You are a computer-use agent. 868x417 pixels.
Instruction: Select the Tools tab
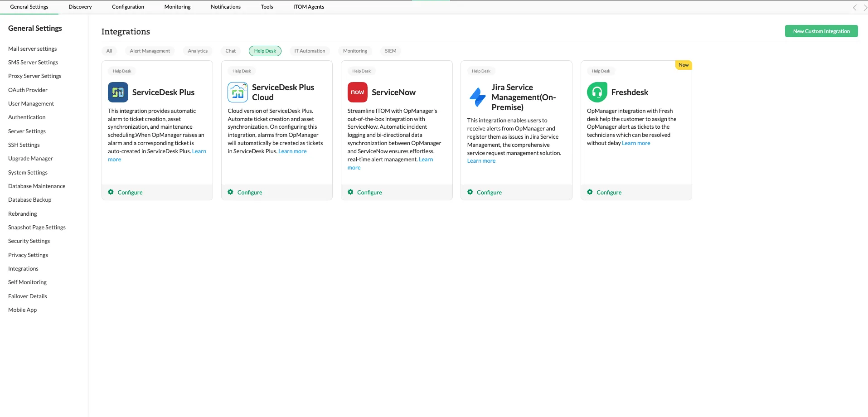(x=267, y=7)
